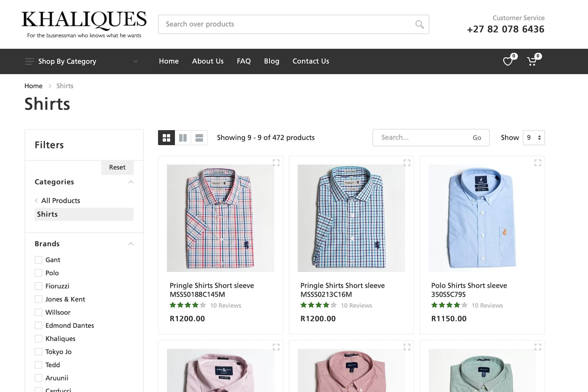Click 10 Reviews under Pringle MSSS0213C16M
588x392 pixels.
click(x=356, y=305)
